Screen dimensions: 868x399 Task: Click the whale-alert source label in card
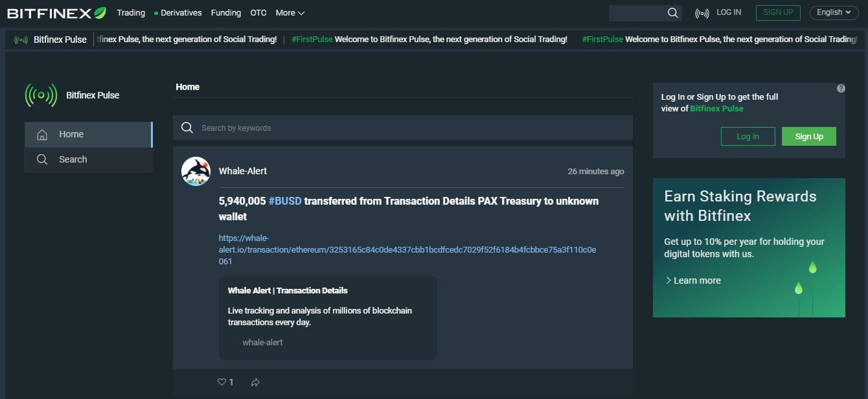tap(262, 342)
